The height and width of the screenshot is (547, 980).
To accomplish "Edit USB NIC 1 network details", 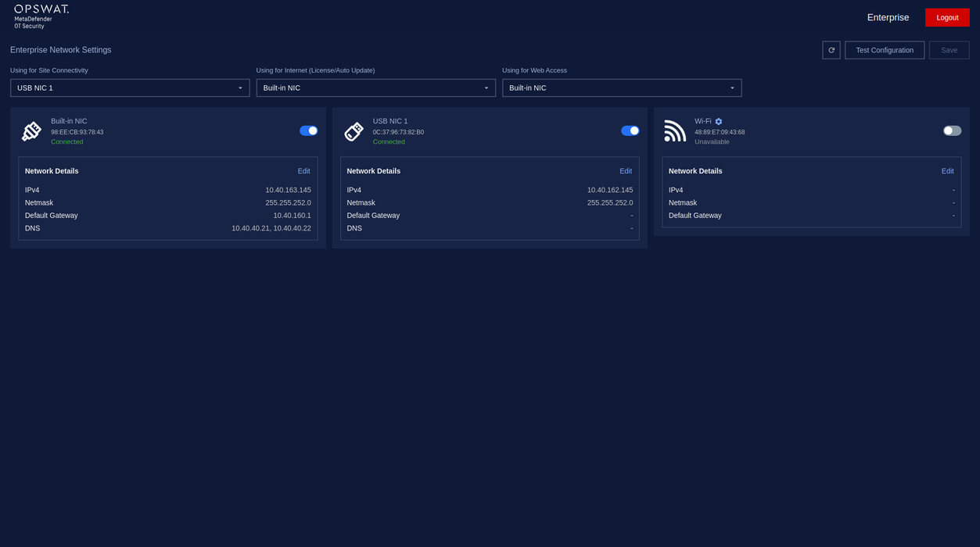I will click(x=626, y=171).
